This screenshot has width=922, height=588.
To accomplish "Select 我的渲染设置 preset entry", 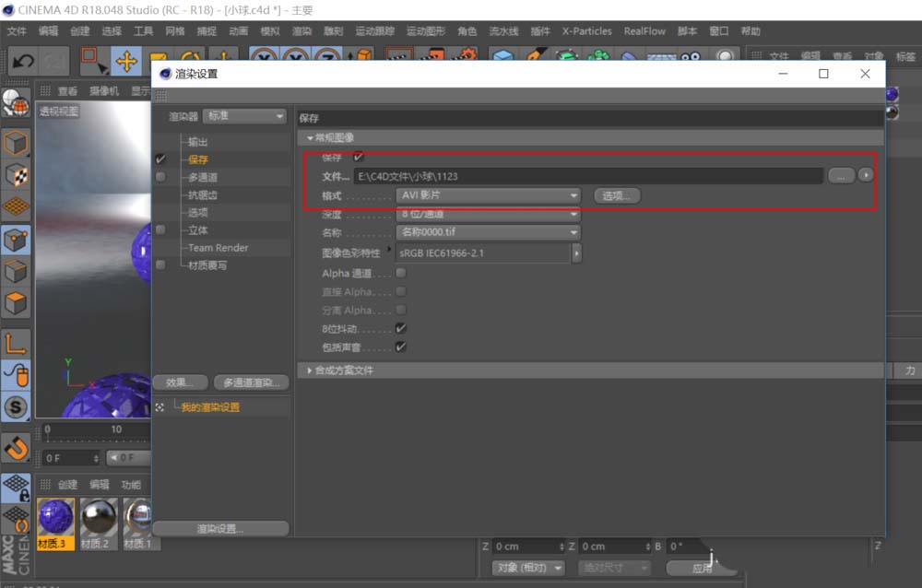I will 210,407.
